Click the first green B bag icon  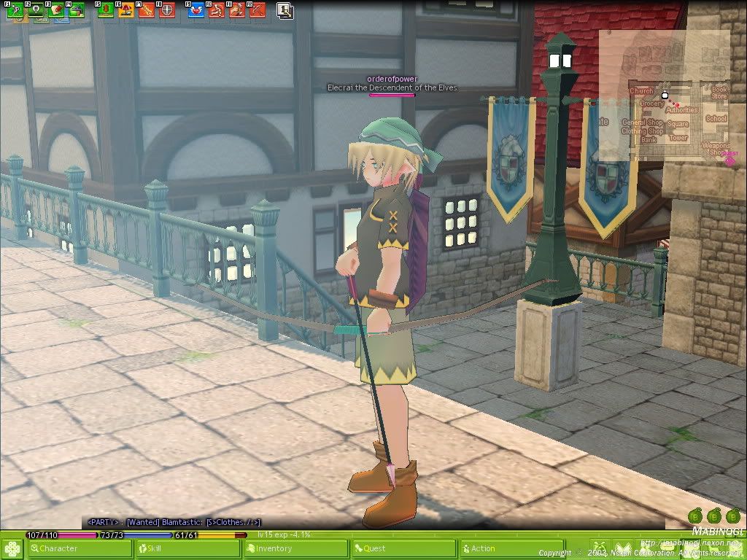(x=694, y=516)
